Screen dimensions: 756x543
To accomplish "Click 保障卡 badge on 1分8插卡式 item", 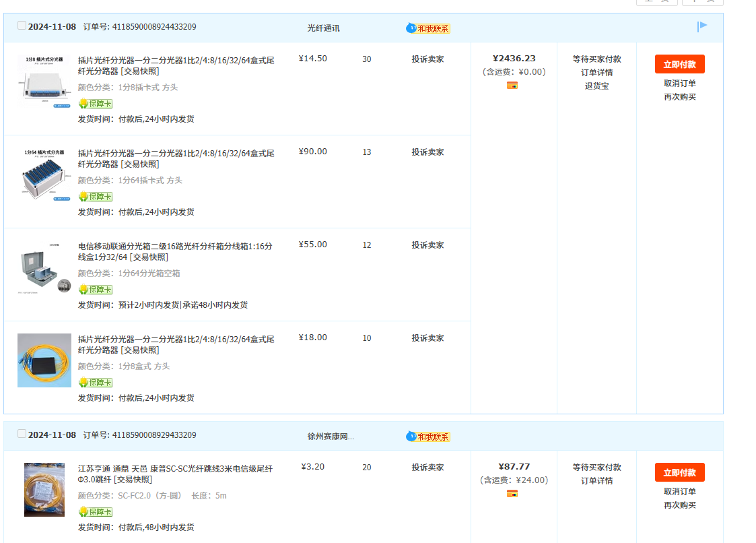I will pyautogui.click(x=96, y=104).
